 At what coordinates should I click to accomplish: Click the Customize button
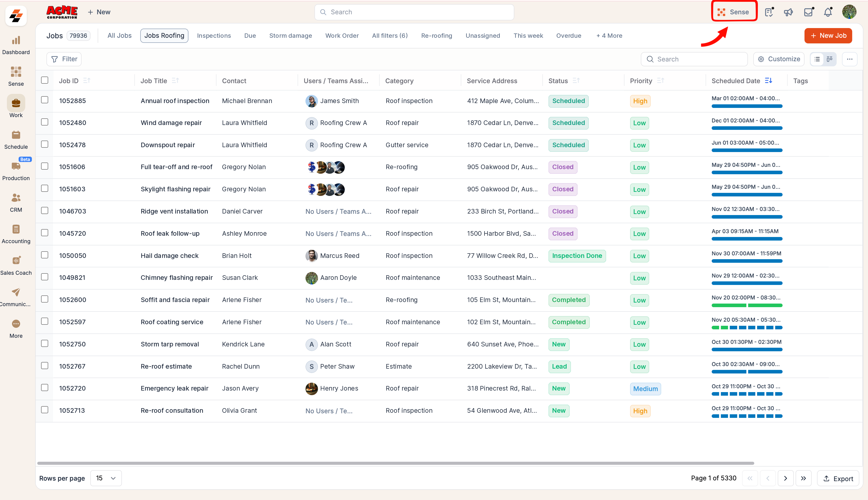778,59
